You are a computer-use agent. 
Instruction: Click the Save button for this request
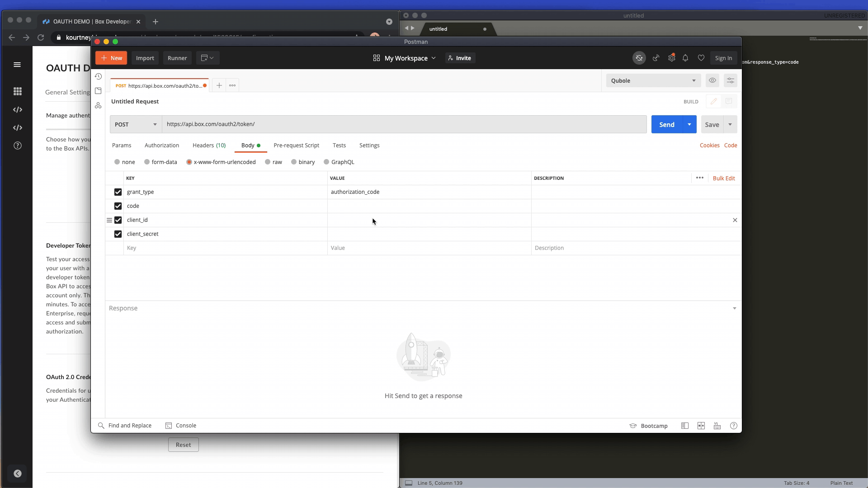coord(712,124)
